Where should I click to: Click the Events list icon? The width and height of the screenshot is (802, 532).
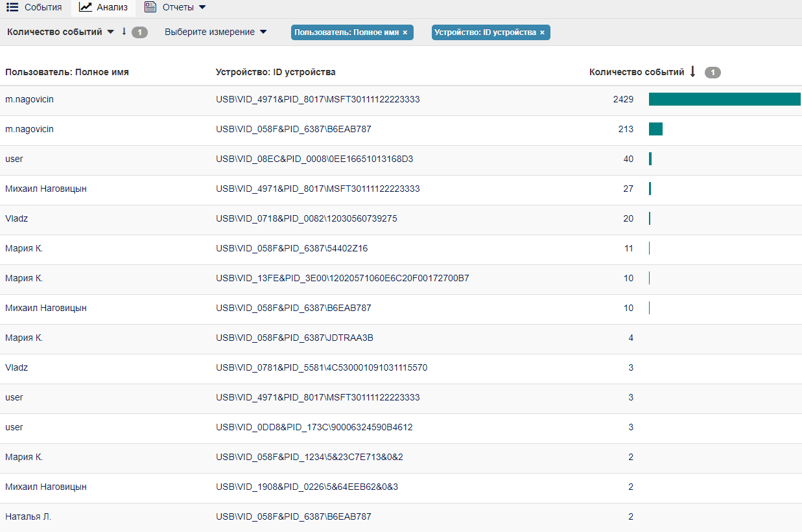pos(12,7)
